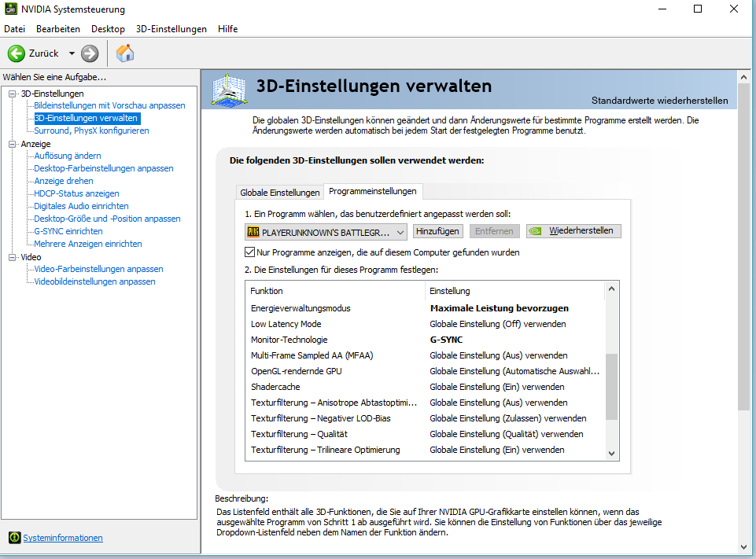Open 'Digitales Audio einrichten' task
This screenshot has width=756, height=559.
(81, 206)
